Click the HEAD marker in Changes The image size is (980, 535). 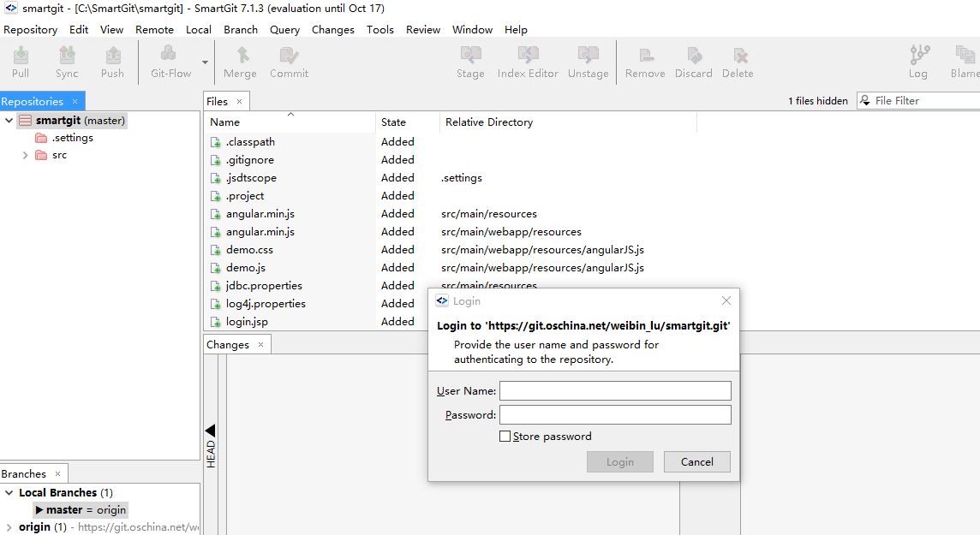pyautogui.click(x=211, y=446)
